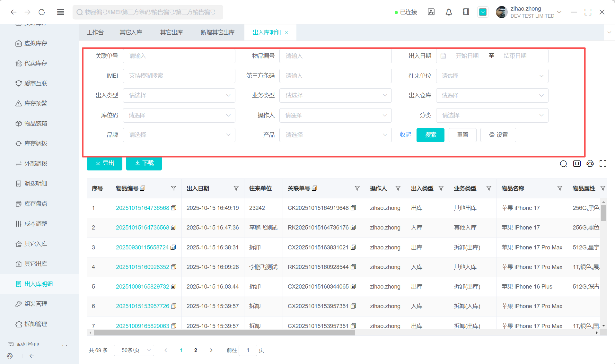Open the 50条/页 page size dropdown
The image size is (615, 364).
(x=134, y=350)
